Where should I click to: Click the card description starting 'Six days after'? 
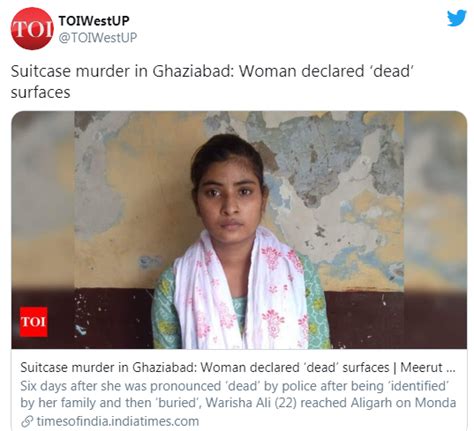(238, 394)
